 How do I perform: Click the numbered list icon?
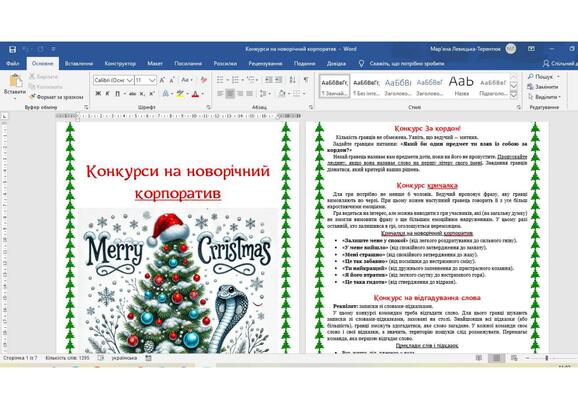click(x=235, y=80)
